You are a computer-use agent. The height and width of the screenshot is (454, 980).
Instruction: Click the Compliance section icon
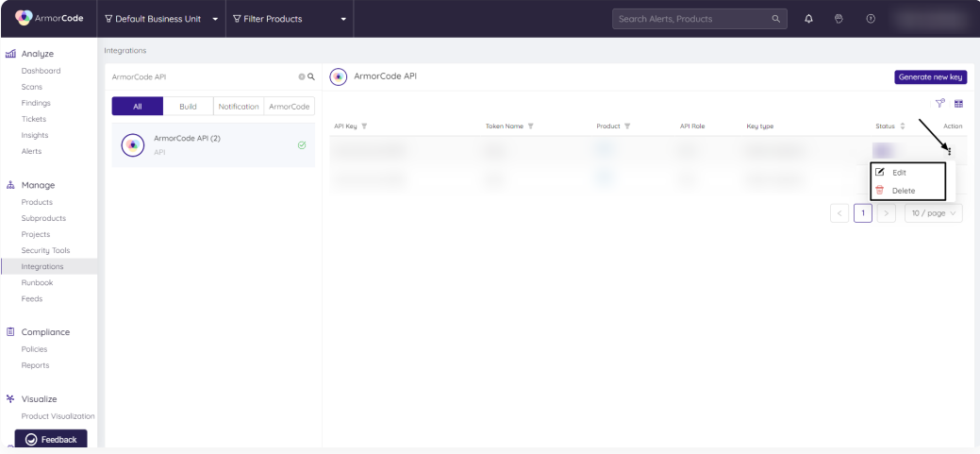click(x=10, y=332)
